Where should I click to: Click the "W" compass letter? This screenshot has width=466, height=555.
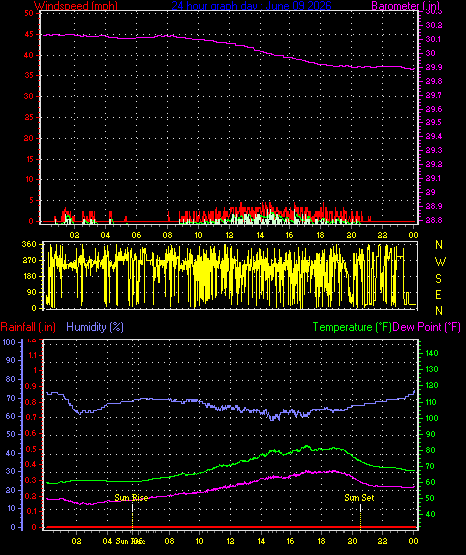click(x=440, y=262)
